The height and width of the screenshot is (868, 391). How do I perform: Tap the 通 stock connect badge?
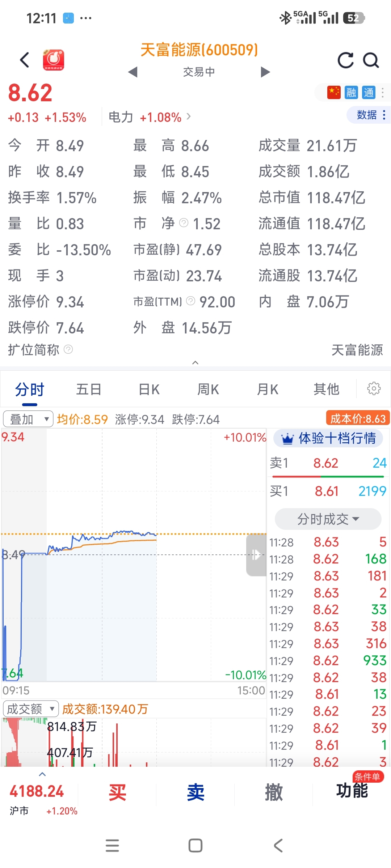pyautogui.click(x=369, y=93)
